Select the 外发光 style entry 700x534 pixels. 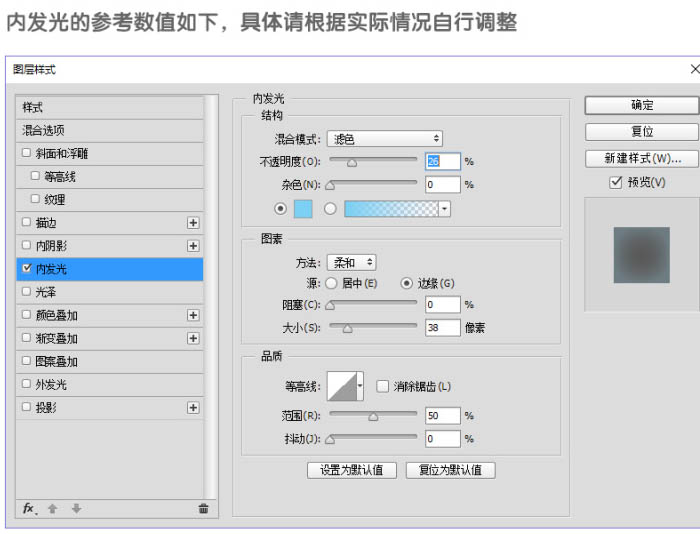pos(109,384)
